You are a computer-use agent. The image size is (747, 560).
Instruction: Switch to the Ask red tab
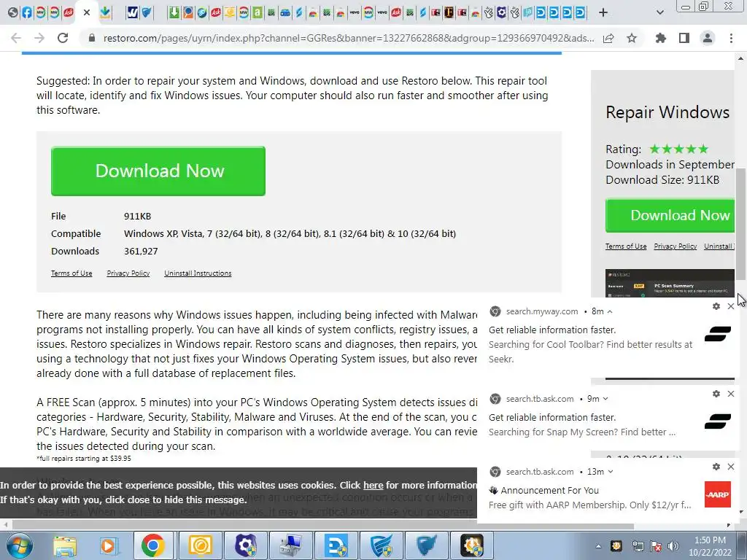pos(68,12)
